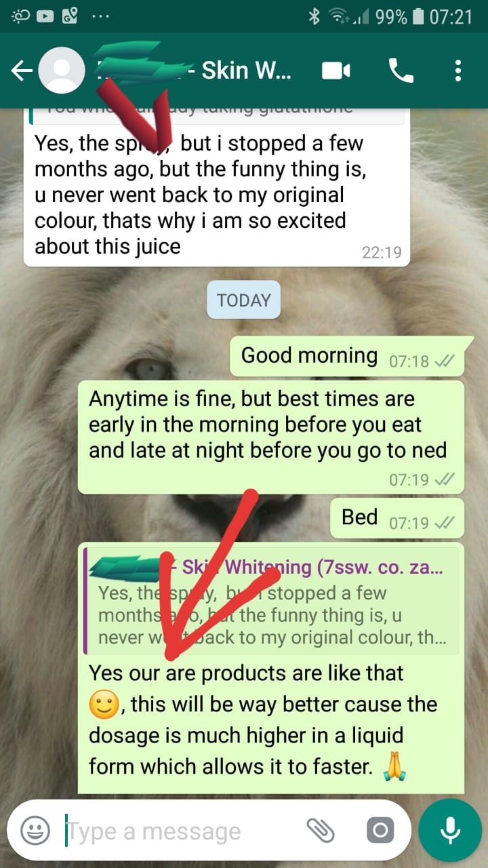Tap the YouTube notification icon
This screenshot has height=868, width=488.
point(45,16)
